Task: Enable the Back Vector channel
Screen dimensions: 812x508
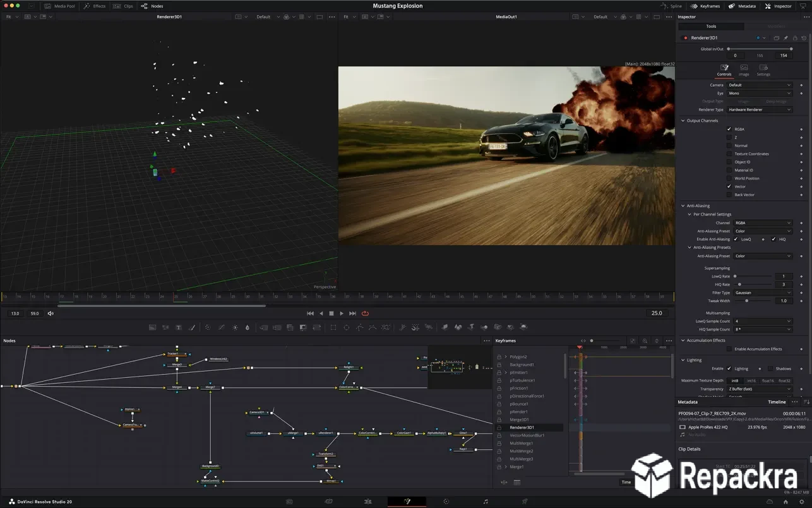Action: (x=729, y=195)
